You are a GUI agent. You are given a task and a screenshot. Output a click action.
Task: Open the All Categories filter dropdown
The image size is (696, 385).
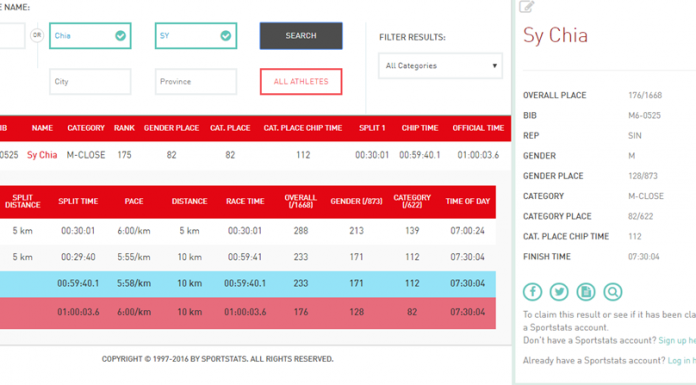(x=440, y=66)
